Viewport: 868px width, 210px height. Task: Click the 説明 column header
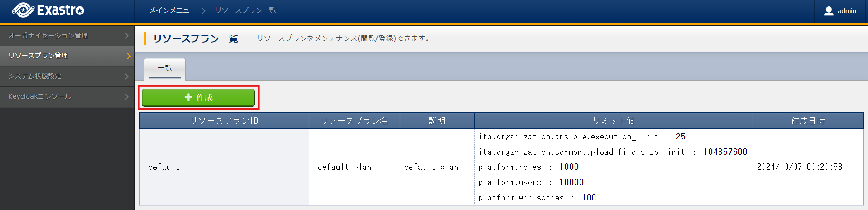tap(437, 121)
